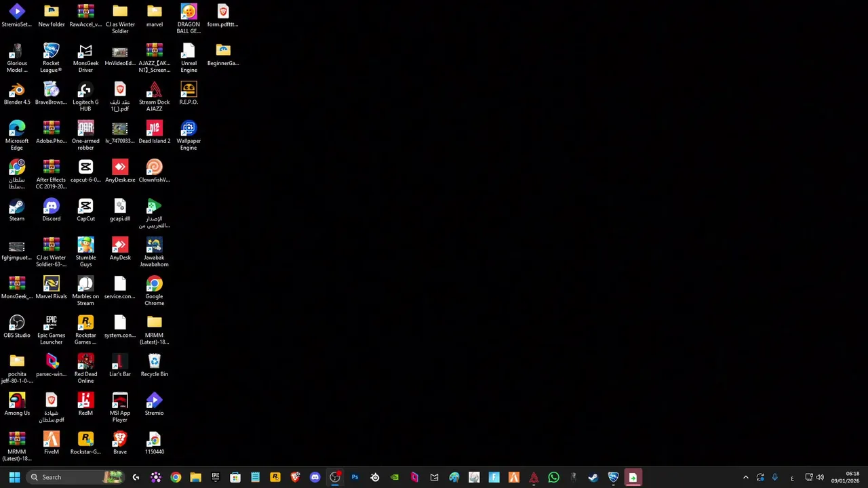
Task: Select gcapi.dll file on desktop
Action: coord(120,211)
